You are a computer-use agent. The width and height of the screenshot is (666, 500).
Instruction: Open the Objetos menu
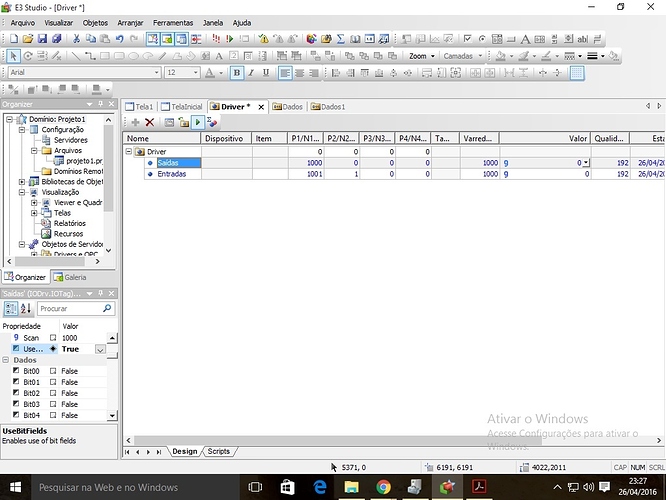point(95,23)
